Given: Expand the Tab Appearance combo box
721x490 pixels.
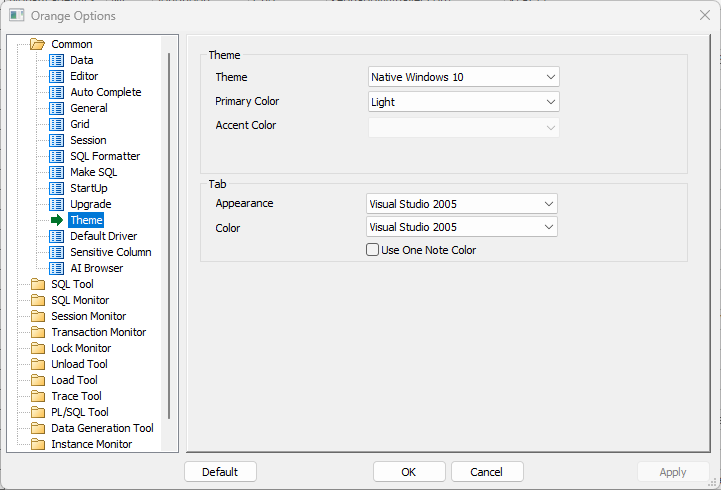Looking at the screenshot, I should 461,204.
